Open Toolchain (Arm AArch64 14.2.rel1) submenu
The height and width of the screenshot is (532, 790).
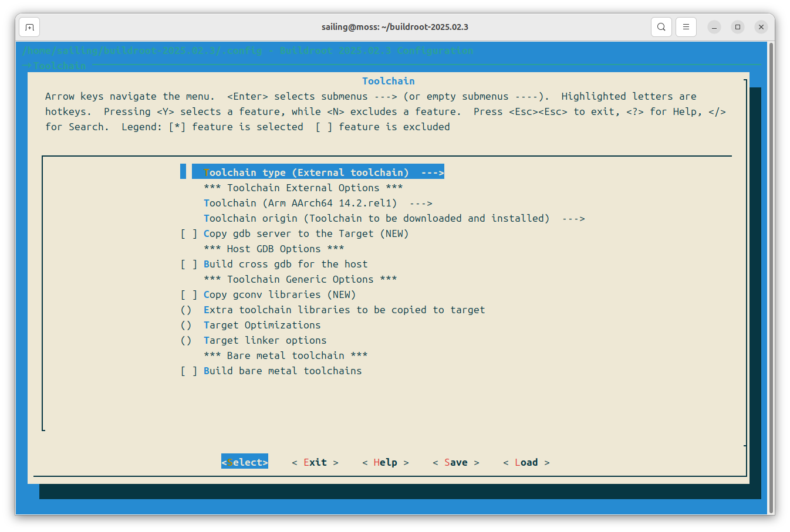click(x=318, y=203)
